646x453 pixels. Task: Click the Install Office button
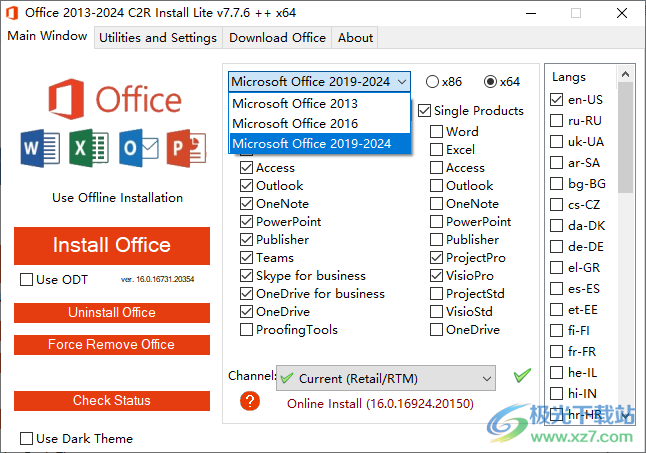pyautogui.click(x=112, y=246)
